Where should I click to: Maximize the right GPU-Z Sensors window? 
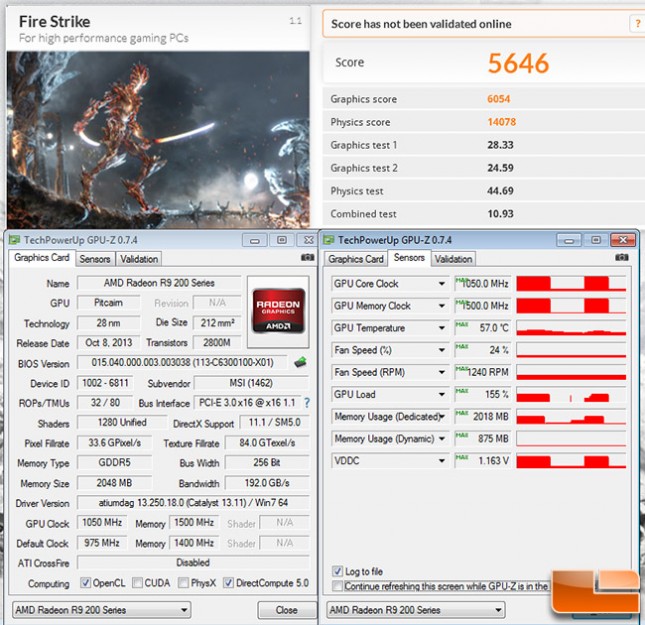[596, 240]
